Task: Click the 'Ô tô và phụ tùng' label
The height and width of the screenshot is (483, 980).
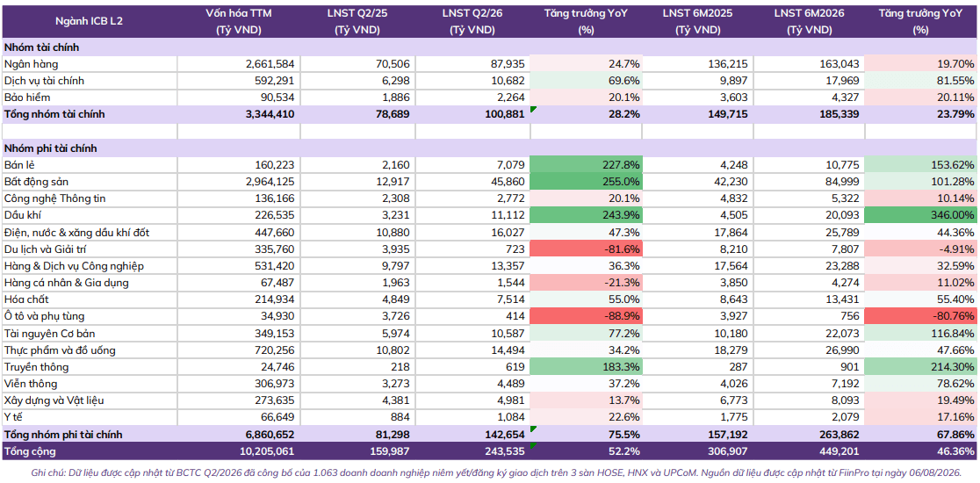Action: 44,317
